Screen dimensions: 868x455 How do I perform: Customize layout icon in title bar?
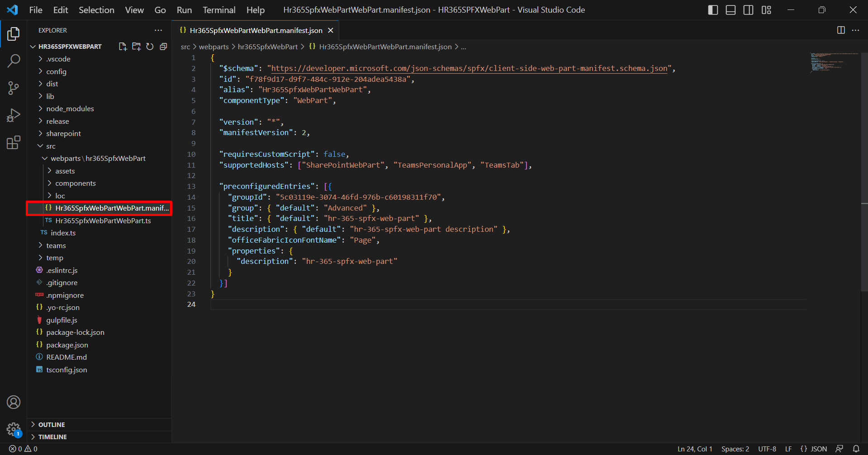tap(766, 10)
